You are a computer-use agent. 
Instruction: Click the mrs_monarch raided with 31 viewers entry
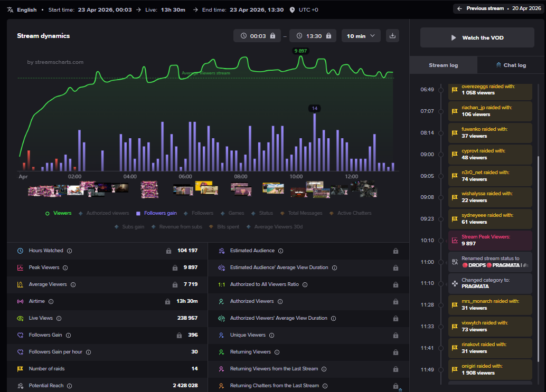[x=490, y=305]
